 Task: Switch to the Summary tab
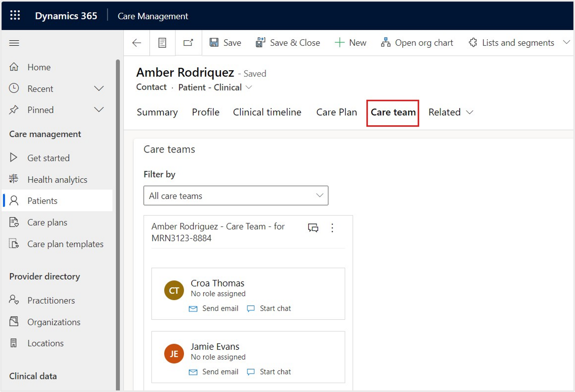[157, 112]
